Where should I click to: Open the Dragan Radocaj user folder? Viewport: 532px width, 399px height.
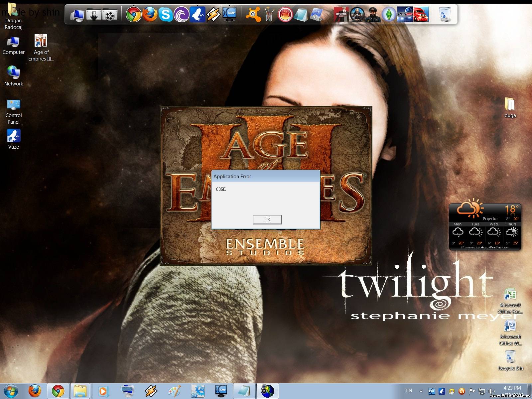point(13,16)
